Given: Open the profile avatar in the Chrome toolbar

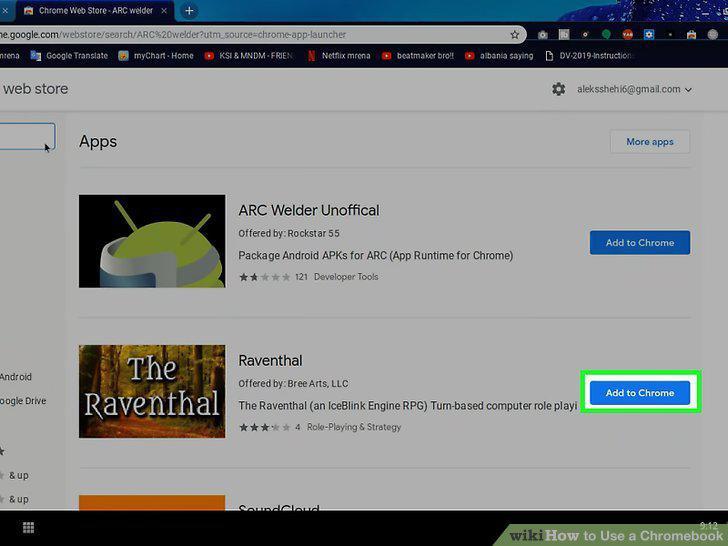Looking at the screenshot, I should (x=713, y=34).
